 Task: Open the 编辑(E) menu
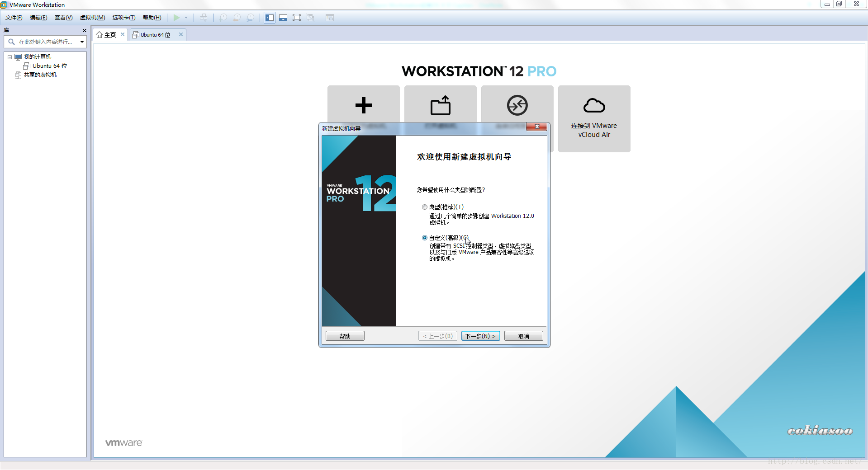pyautogui.click(x=38, y=18)
